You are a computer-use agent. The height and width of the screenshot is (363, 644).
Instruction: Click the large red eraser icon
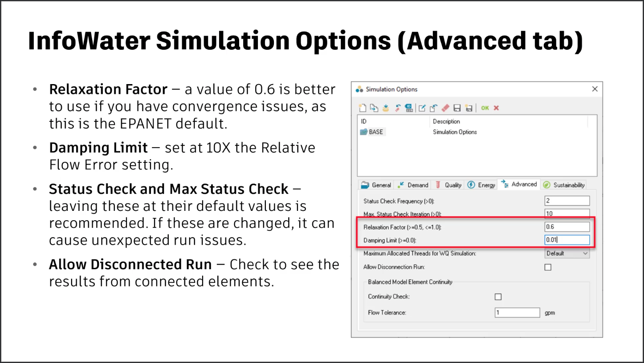(445, 108)
